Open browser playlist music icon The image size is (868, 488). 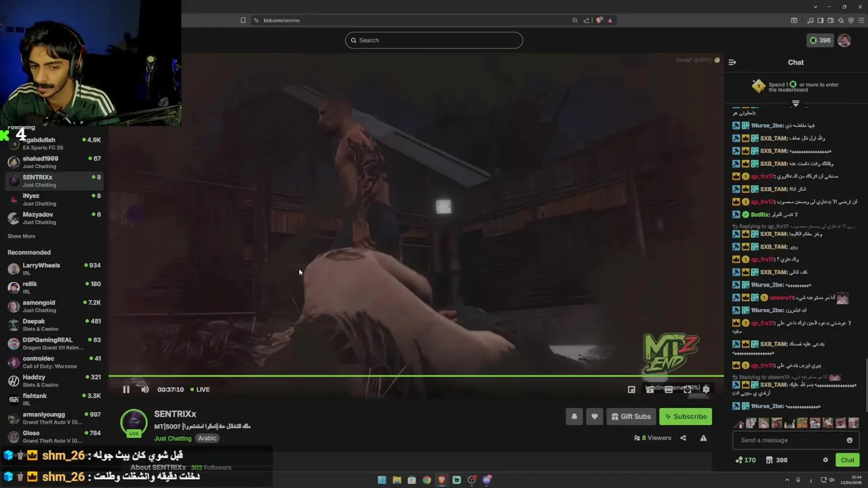point(811,20)
